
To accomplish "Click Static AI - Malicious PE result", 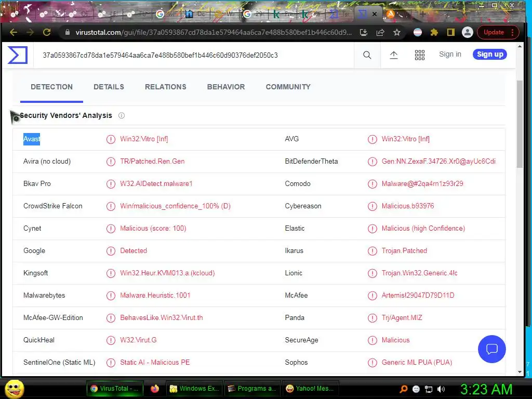I will (155, 362).
